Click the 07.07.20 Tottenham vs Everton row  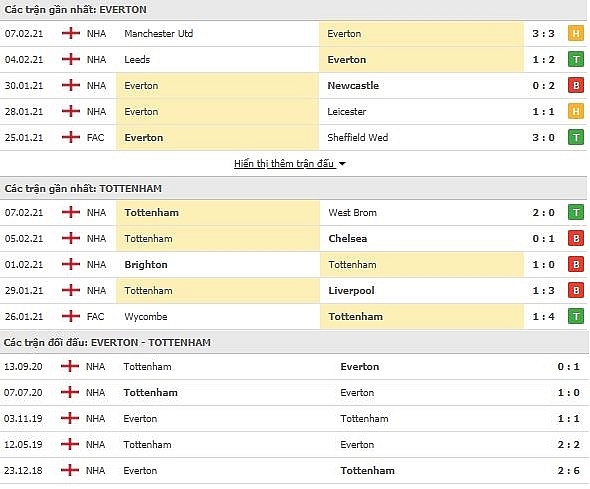pos(293,393)
